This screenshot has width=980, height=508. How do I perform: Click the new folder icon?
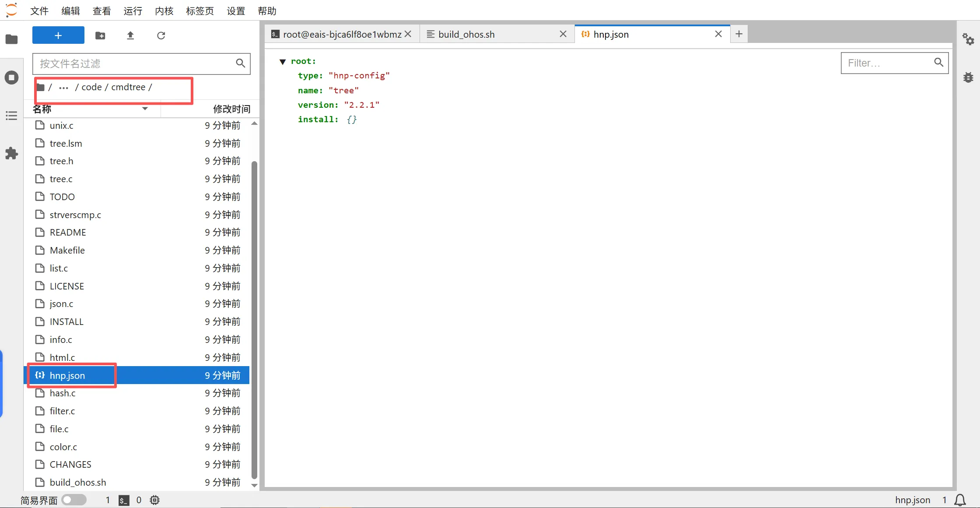point(100,35)
